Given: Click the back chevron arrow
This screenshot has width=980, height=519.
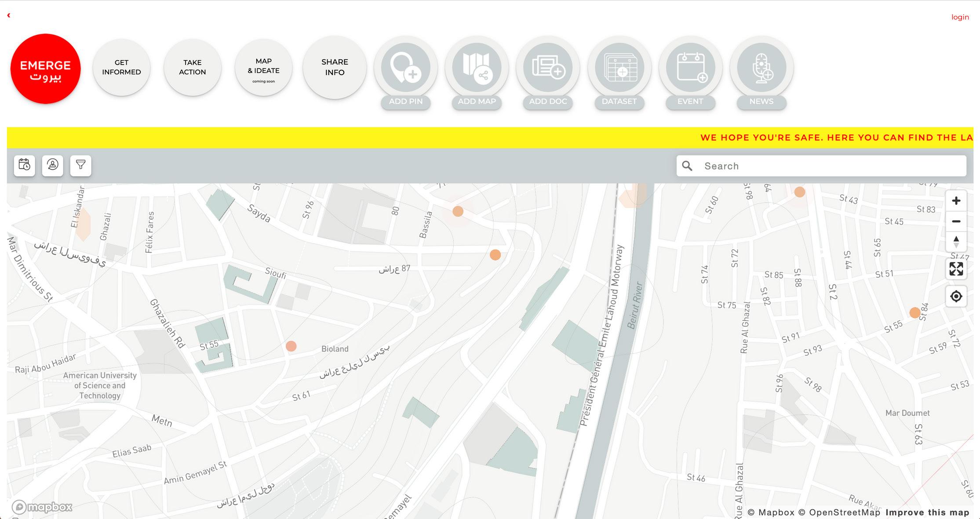Looking at the screenshot, I should [9, 15].
